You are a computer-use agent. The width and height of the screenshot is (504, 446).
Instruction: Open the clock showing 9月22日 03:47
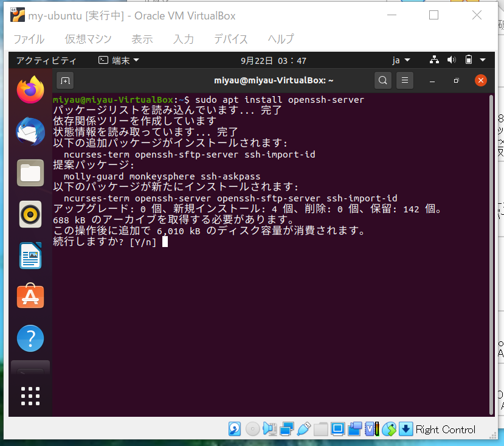tap(274, 60)
